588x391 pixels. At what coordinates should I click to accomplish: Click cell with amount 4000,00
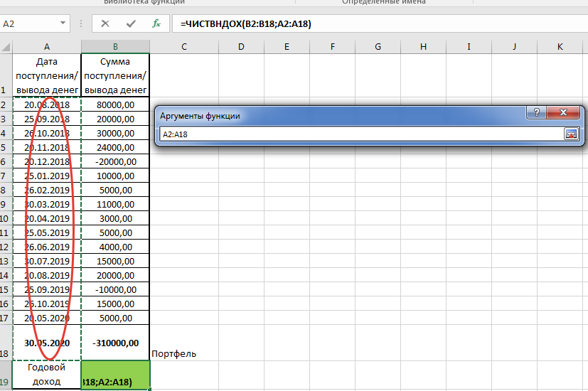115,247
